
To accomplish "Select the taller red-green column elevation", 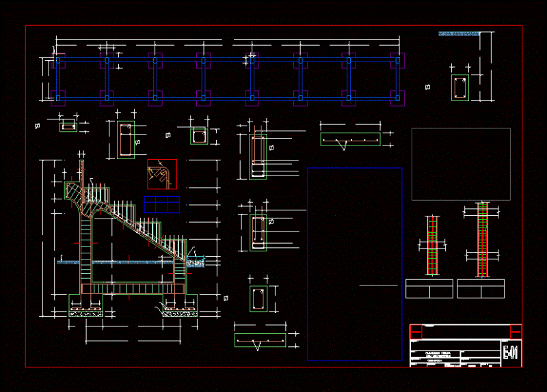I will pos(483,240).
